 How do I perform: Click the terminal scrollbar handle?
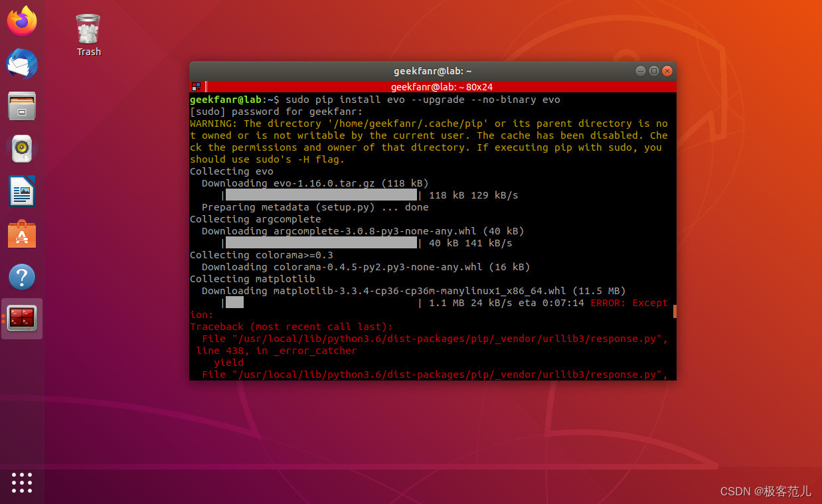(675, 311)
